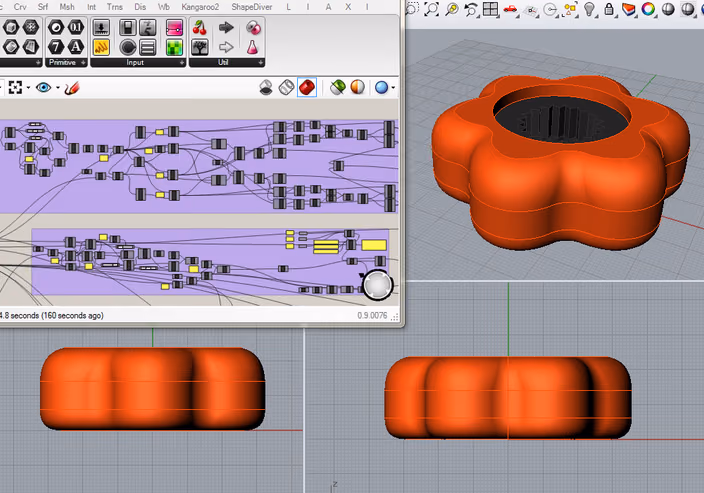Select the 0.1 Number parameter icon
The height and width of the screenshot is (493, 704).
[x=76, y=28]
